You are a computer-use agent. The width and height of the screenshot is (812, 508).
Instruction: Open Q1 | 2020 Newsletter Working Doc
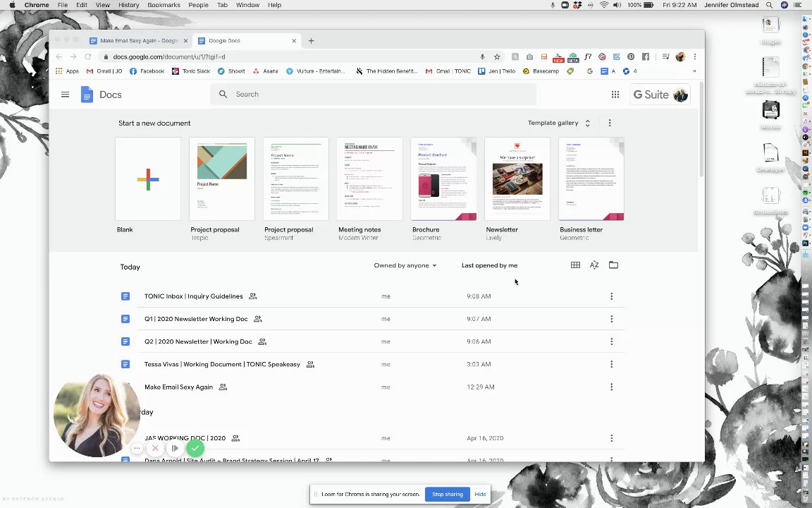coord(196,319)
